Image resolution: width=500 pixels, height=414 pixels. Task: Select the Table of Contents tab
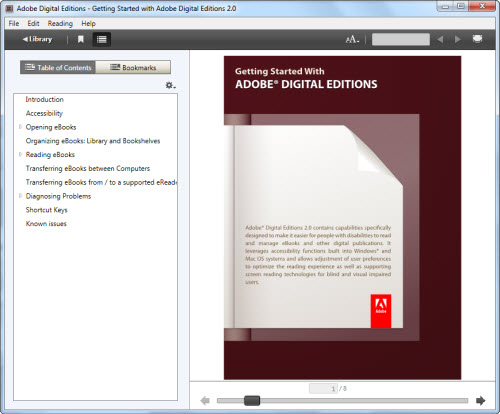[x=58, y=67]
